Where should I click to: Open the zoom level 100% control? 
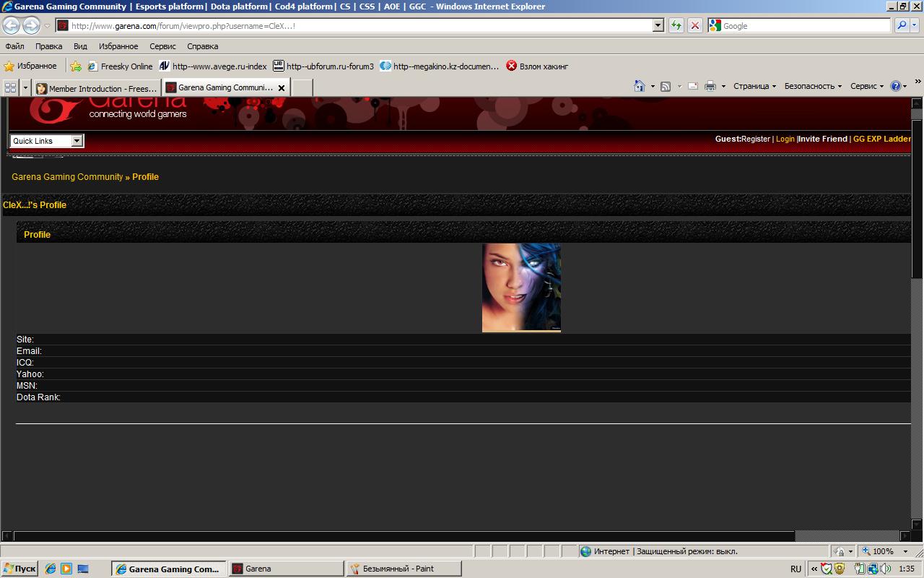(x=884, y=551)
